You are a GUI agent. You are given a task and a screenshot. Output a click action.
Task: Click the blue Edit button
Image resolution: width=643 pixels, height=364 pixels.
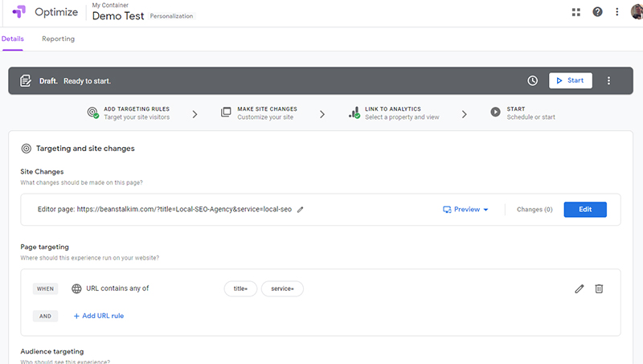click(x=585, y=210)
